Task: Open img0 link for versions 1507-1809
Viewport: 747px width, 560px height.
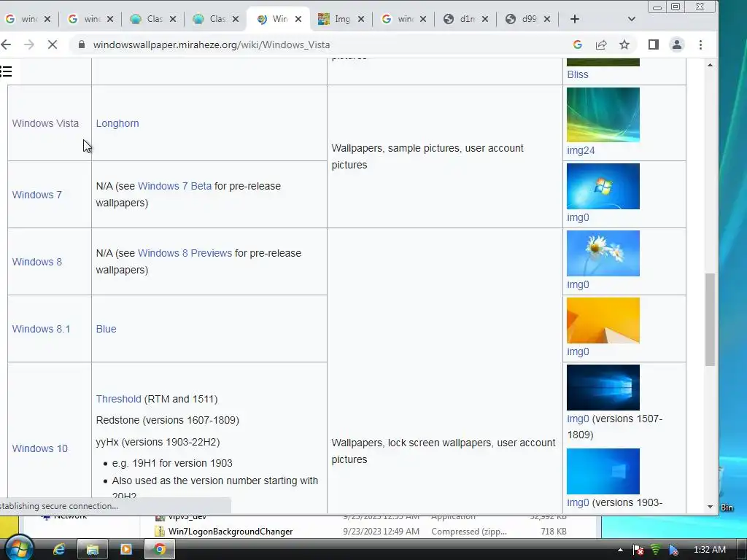Action: pyautogui.click(x=578, y=419)
